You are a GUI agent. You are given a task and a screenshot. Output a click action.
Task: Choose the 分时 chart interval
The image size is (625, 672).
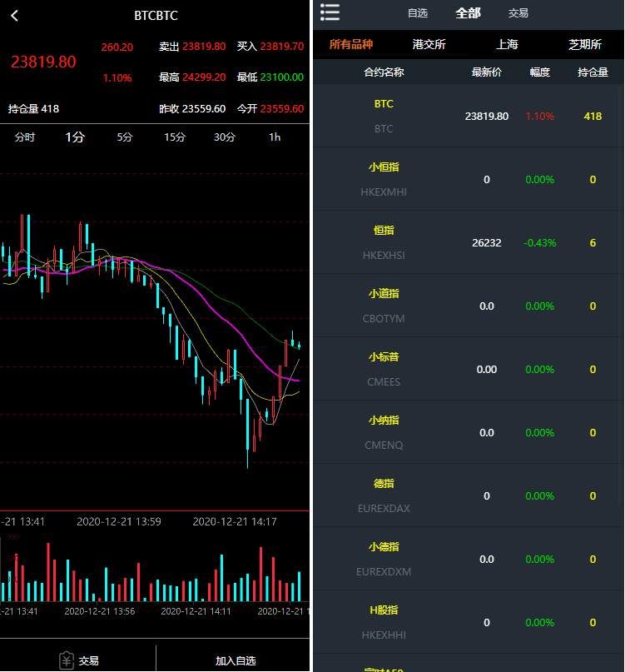[25, 137]
